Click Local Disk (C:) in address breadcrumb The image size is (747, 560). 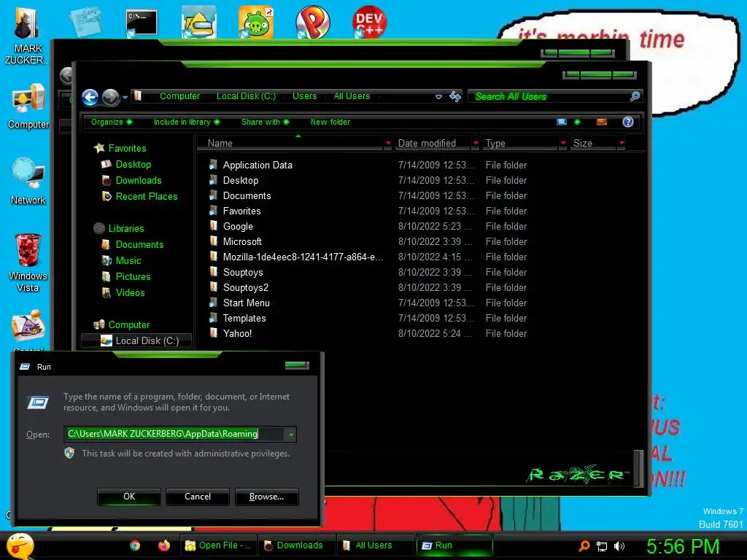click(x=246, y=96)
